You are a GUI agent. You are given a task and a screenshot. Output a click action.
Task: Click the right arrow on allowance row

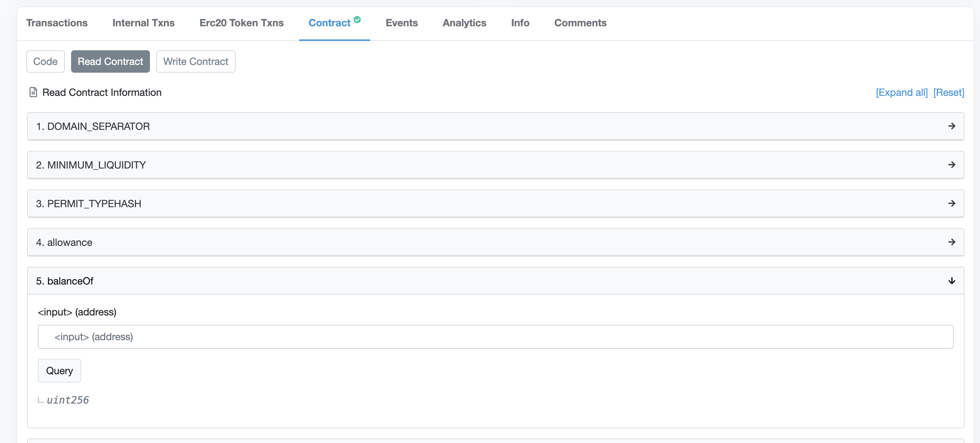point(951,242)
